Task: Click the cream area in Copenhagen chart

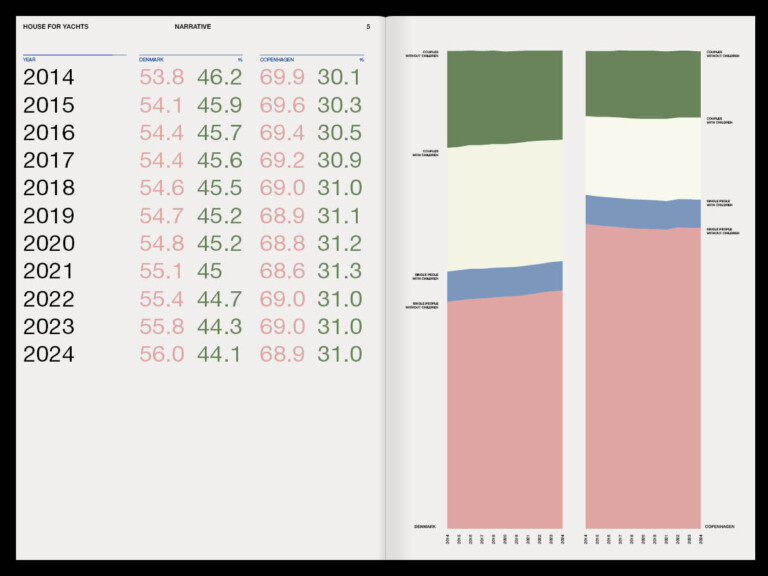Action: pyautogui.click(x=643, y=156)
